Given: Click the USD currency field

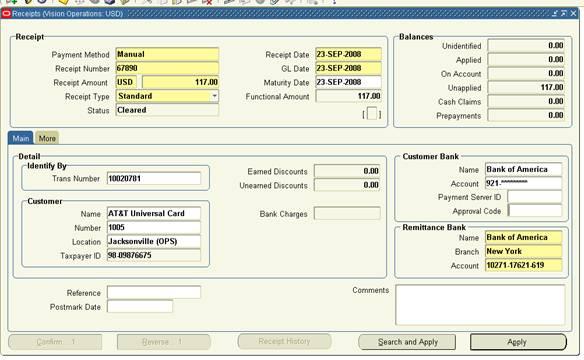Looking at the screenshot, I should coord(126,82).
